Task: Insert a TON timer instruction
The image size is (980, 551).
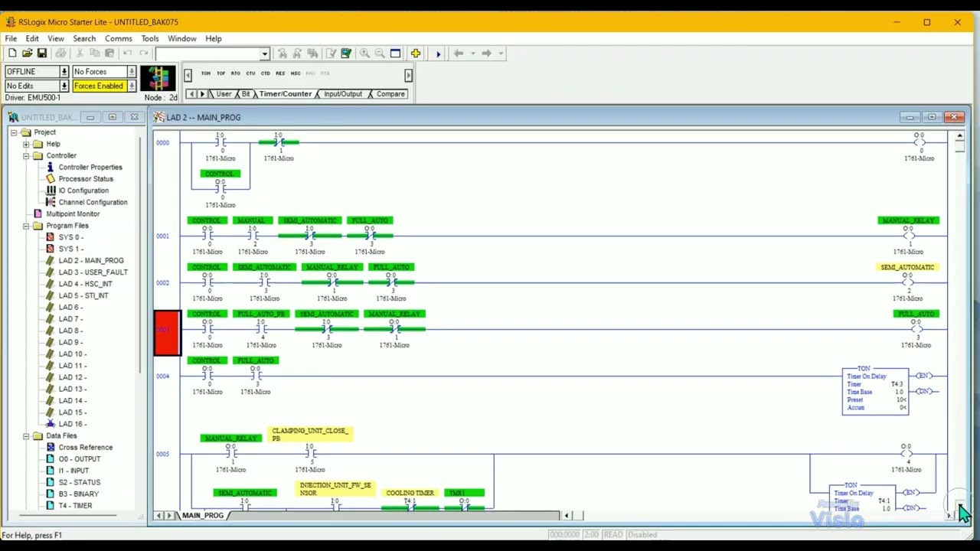Action: (x=205, y=73)
